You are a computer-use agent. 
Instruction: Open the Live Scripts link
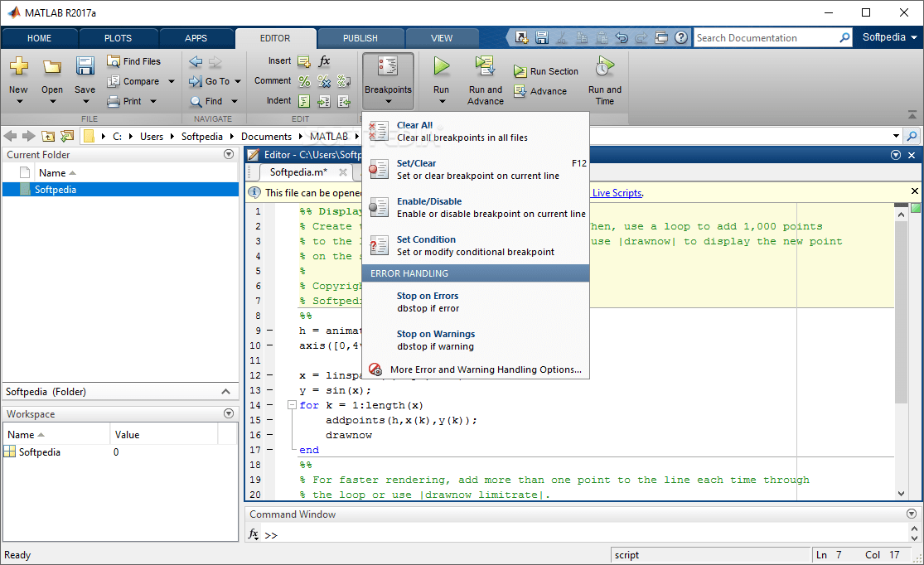click(x=617, y=193)
